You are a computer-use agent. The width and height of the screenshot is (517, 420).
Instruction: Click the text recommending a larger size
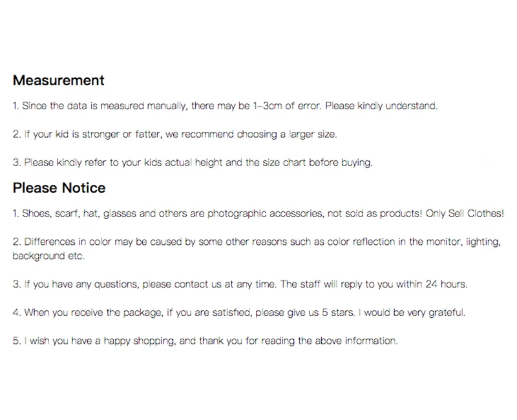(174, 134)
